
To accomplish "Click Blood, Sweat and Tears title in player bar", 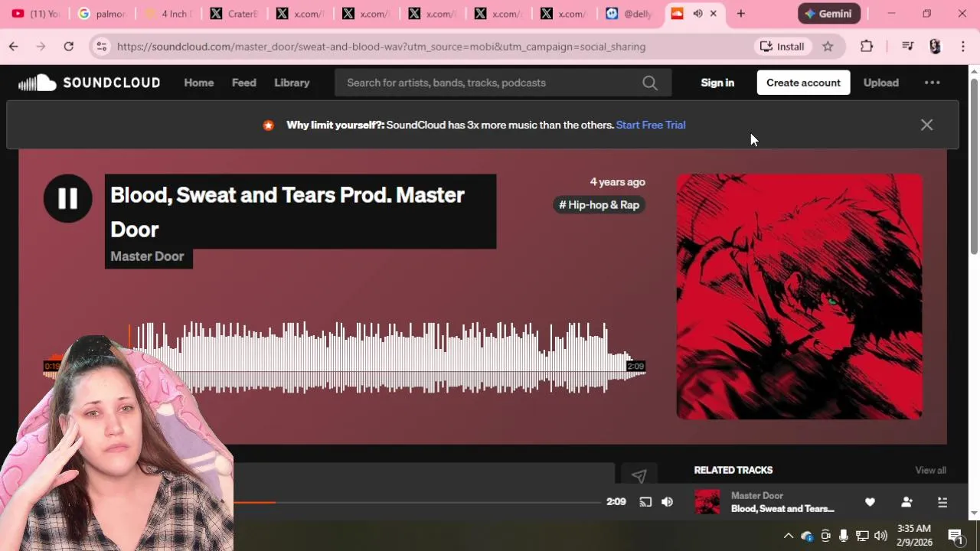I will pos(782,509).
